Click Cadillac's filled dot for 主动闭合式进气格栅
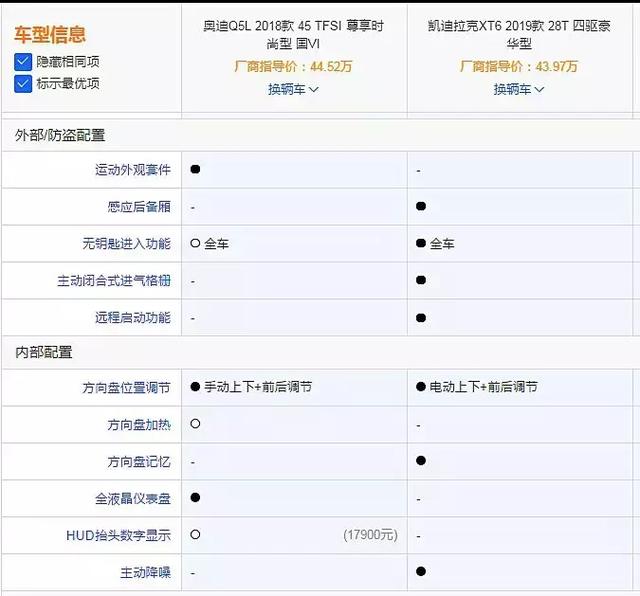Viewport: 640px width, 596px height. coord(421,280)
